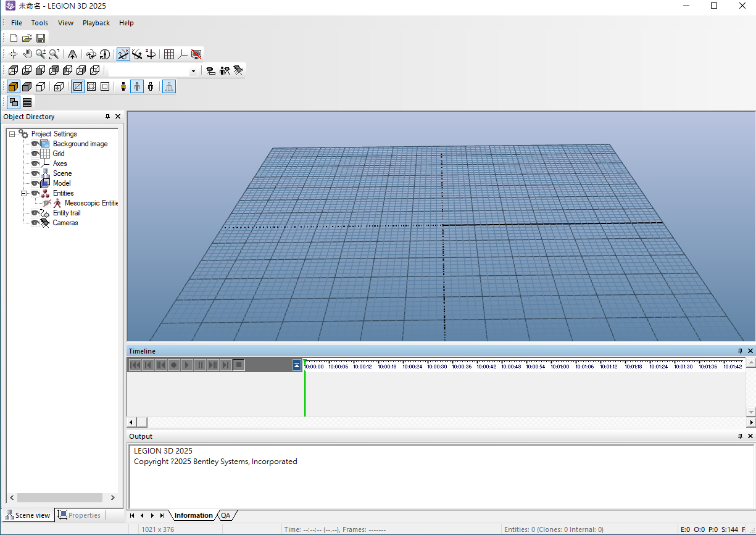Open the camera view dropdown list
756x535 pixels.
coord(193,71)
